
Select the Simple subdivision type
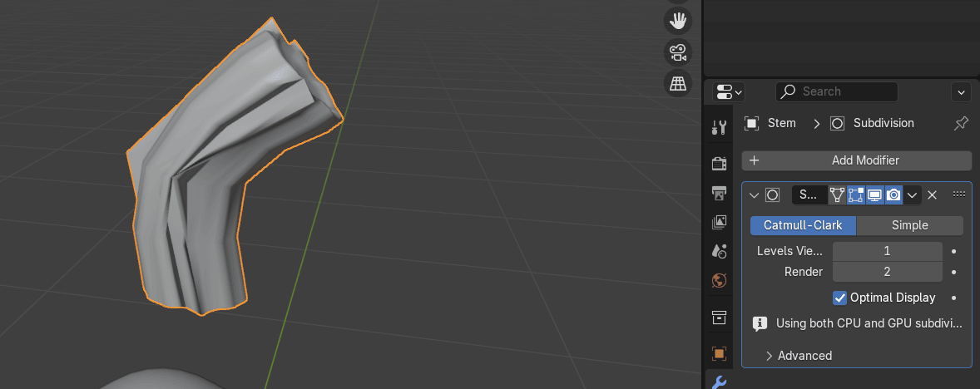(x=909, y=225)
